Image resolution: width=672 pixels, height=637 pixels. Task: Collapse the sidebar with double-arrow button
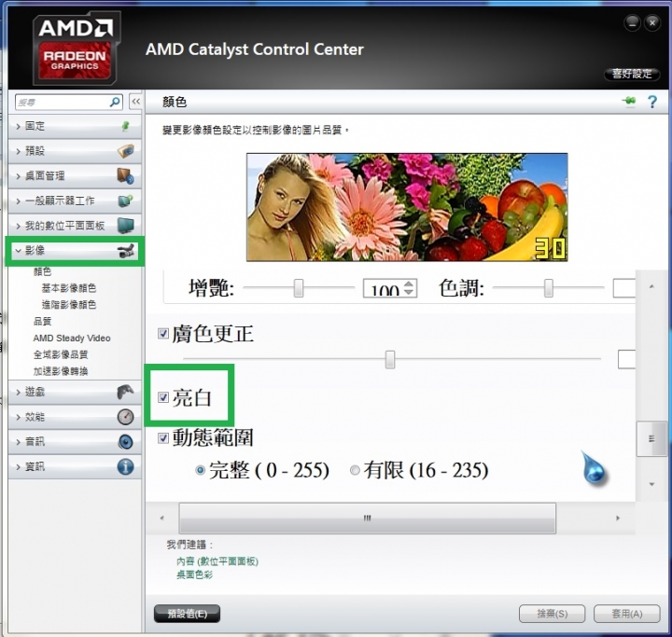135,102
